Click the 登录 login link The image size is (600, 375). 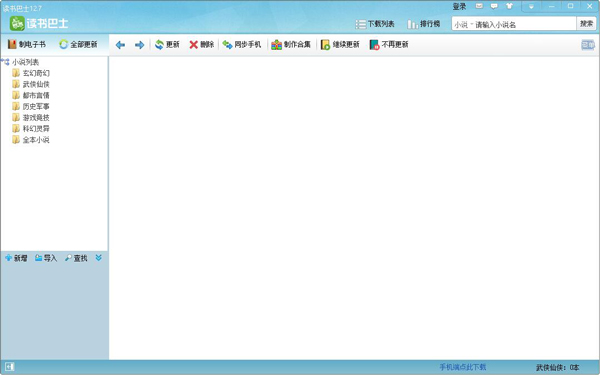pos(459,7)
